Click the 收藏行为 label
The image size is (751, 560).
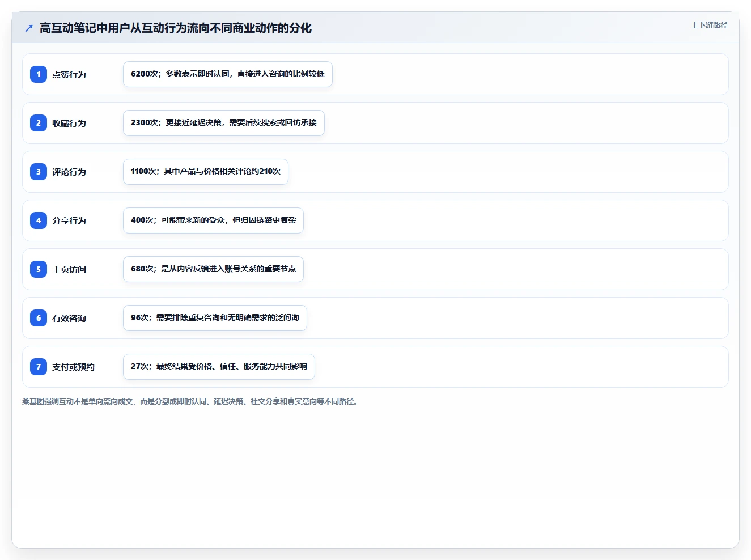(x=69, y=123)
